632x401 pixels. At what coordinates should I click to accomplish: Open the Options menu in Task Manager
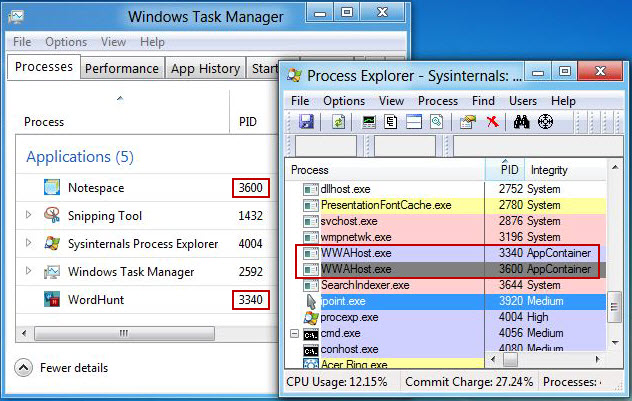click(x=66, y=42)
